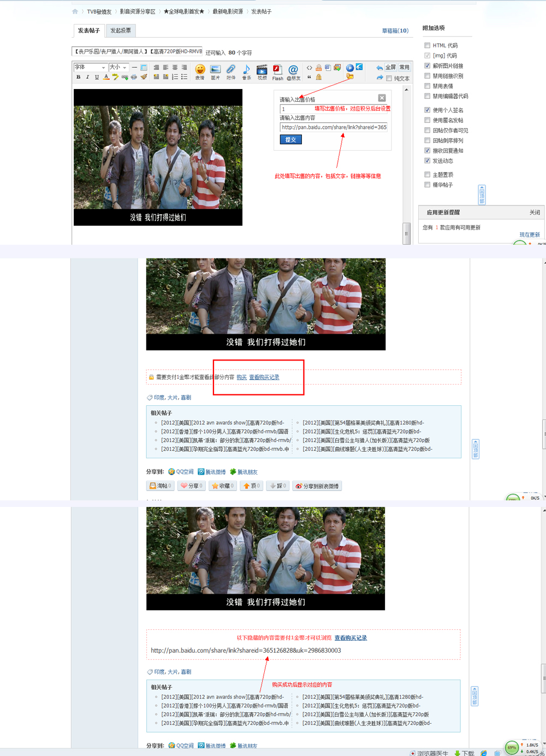Toggle the 纯文本 plain-text checkbox
Screen dimensions: 546x756
click(389, 79)
